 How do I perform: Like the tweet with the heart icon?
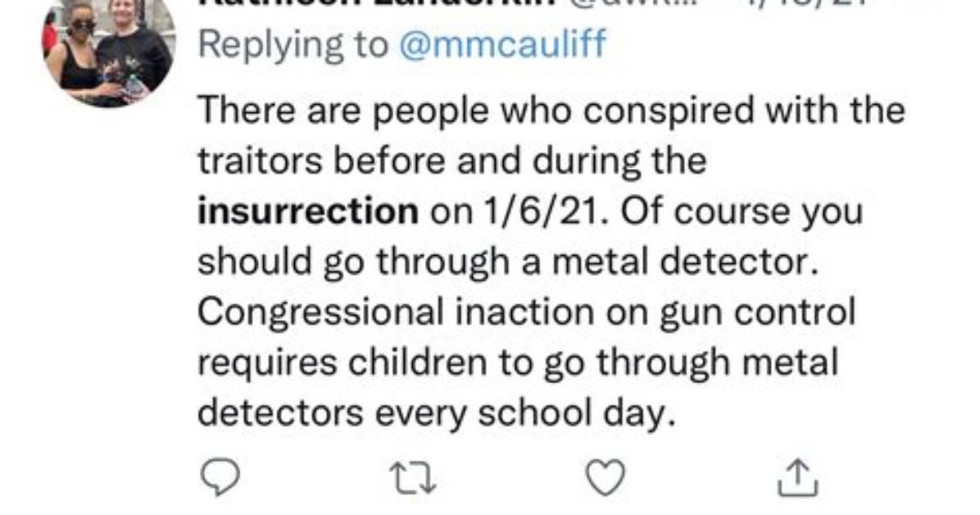coord(605,477)
